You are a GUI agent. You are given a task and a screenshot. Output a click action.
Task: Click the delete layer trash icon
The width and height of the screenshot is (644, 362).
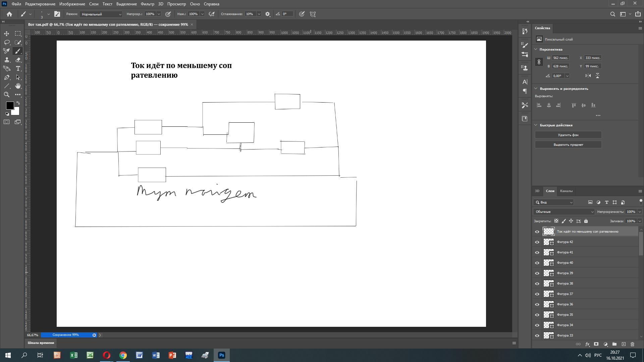click(x=632, y=344)
